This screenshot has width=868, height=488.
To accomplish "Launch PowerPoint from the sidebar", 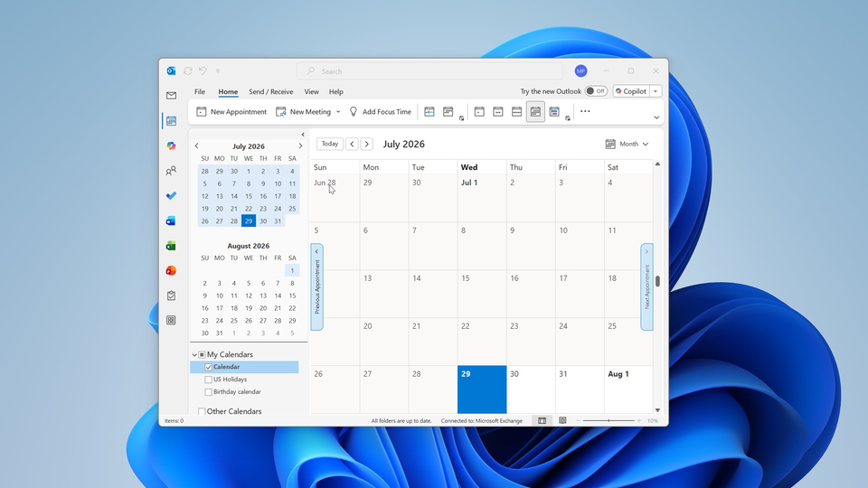I will click(171, 270).
